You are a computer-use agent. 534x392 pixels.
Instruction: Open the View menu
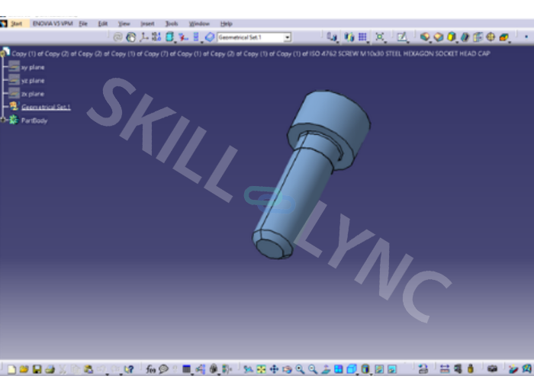click(x=124, y=24)
